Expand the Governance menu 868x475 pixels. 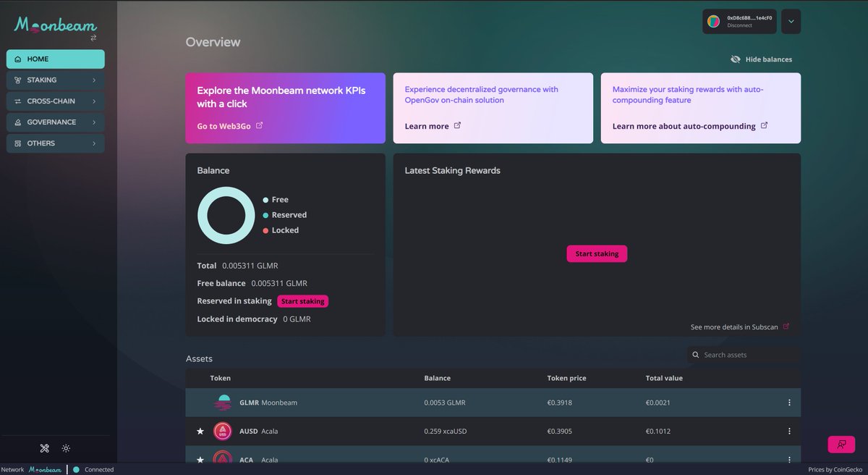pos(56,122)
